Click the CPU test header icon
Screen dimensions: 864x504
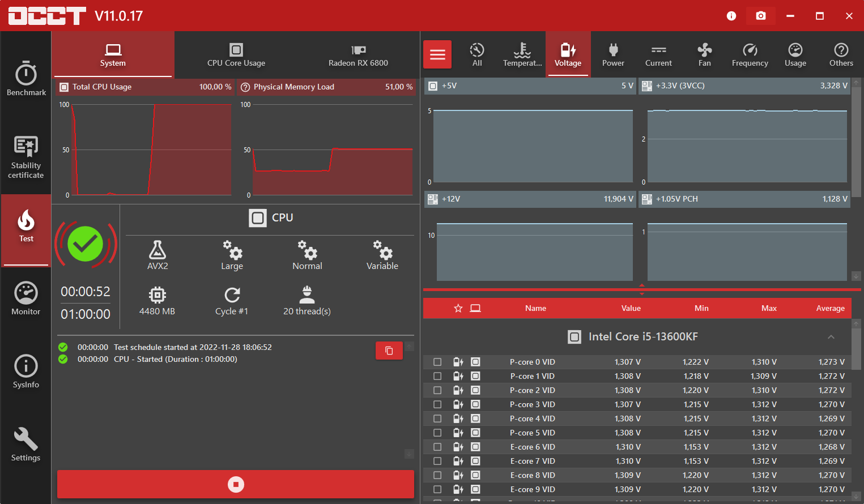tap(258, 217)
